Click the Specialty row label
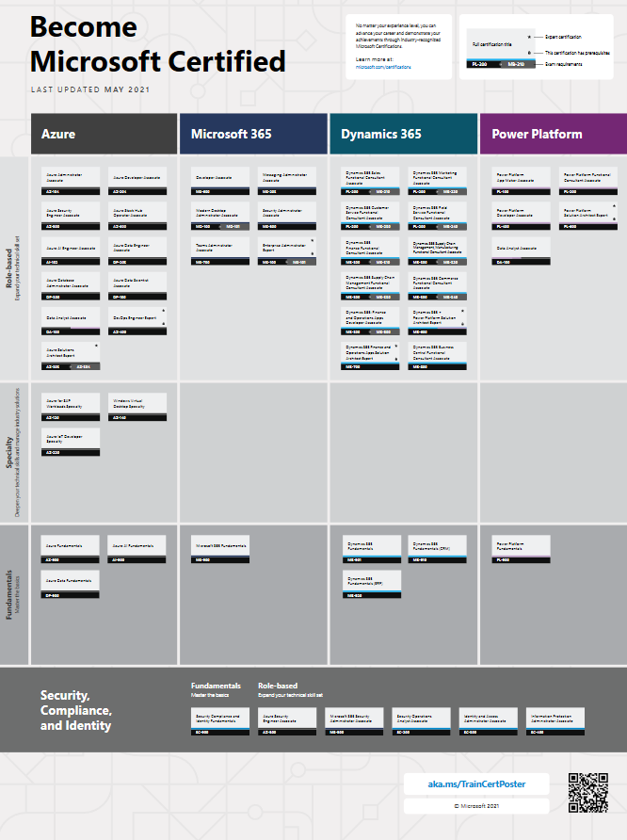 9,453
